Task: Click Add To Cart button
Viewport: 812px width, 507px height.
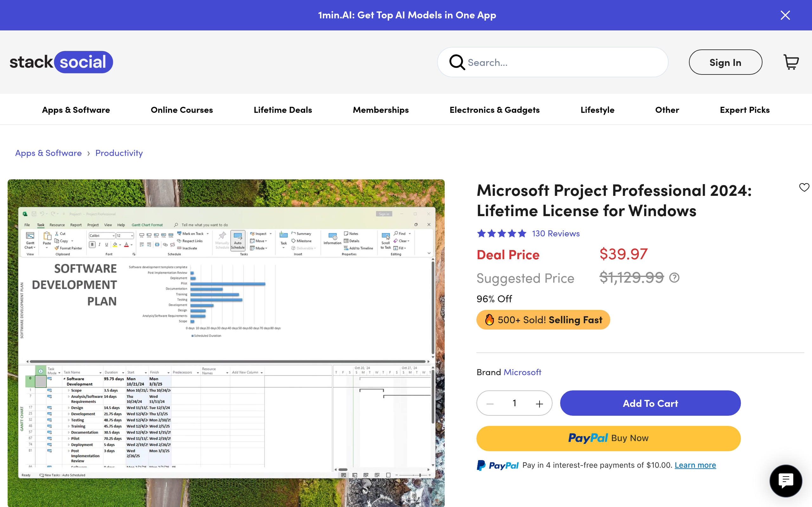Action: coord(650,403)
